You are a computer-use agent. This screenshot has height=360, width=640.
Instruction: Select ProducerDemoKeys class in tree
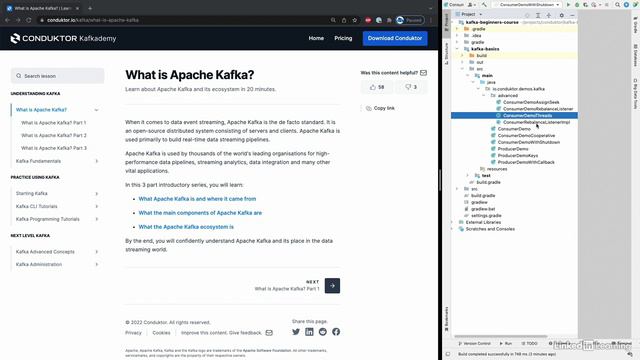point(518,156)
